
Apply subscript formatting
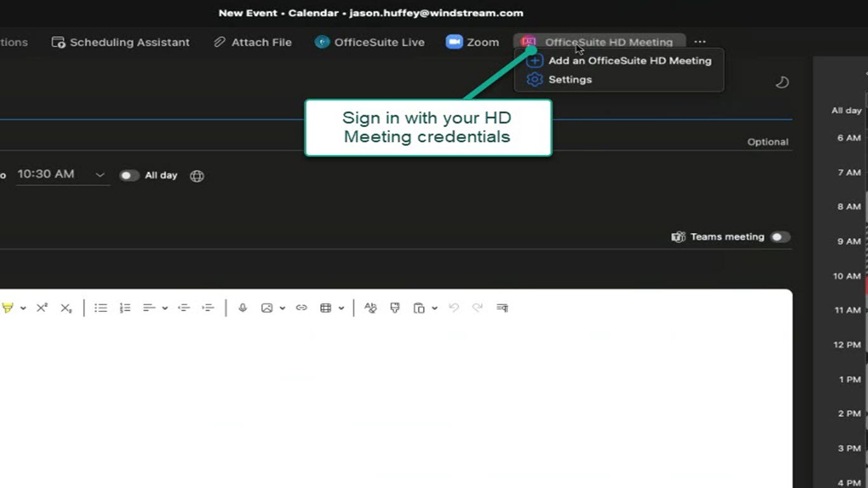point(66,308)
